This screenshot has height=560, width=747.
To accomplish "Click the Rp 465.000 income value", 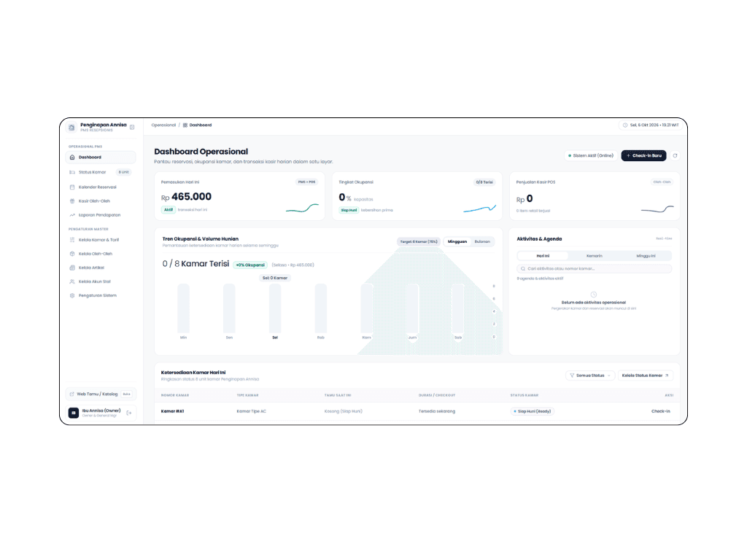I will point(186,197).
